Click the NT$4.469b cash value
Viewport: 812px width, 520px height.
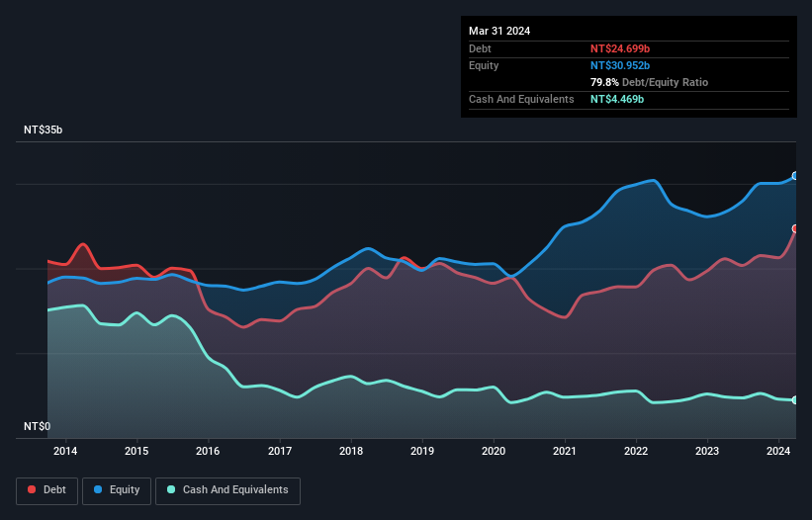pos(617,99)
